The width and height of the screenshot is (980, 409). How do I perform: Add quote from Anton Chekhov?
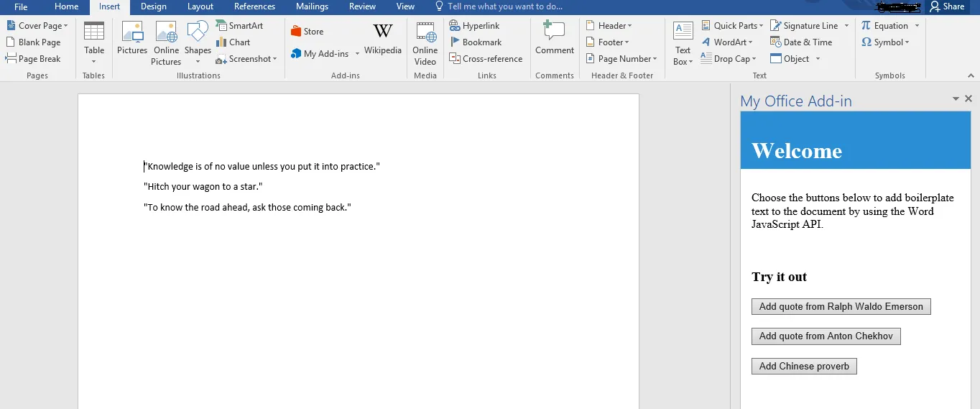coord(826,336)
